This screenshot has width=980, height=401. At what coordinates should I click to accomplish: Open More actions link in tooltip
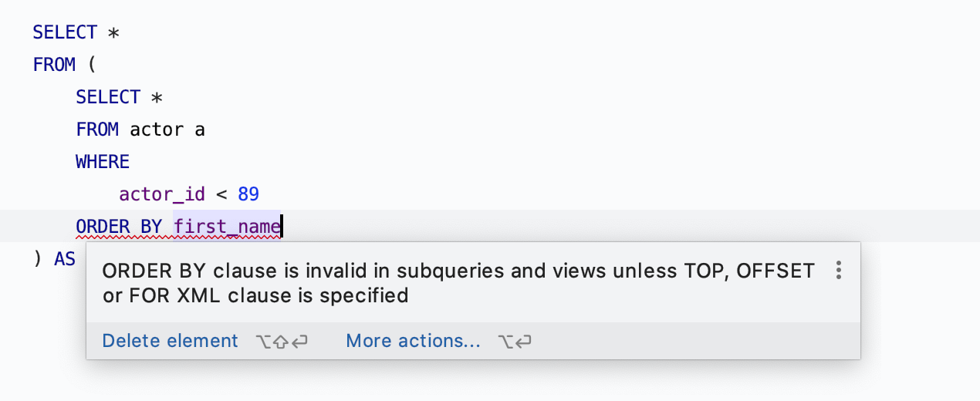[x=413, y=341]
